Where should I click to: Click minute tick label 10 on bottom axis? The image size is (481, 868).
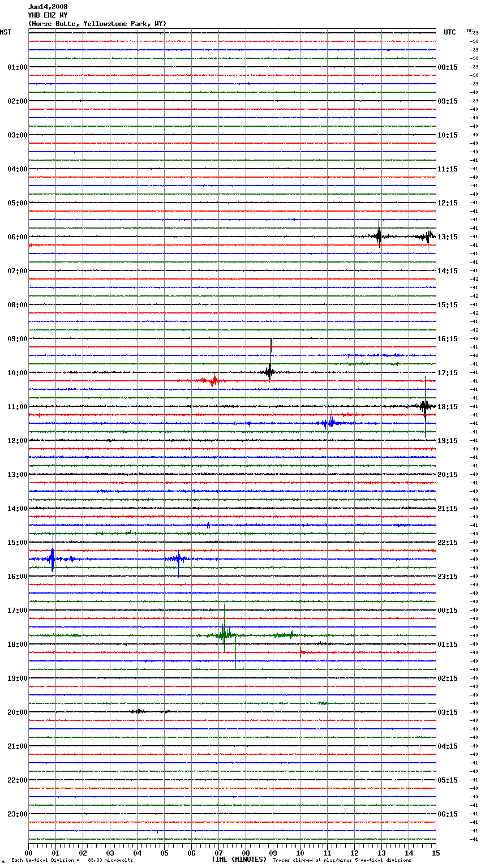click(300, 853)
